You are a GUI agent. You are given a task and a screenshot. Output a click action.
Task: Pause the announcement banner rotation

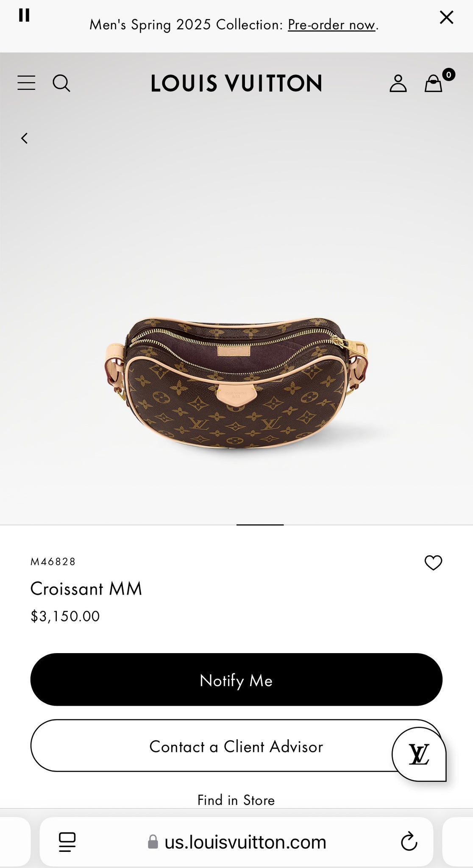point(24,15)
